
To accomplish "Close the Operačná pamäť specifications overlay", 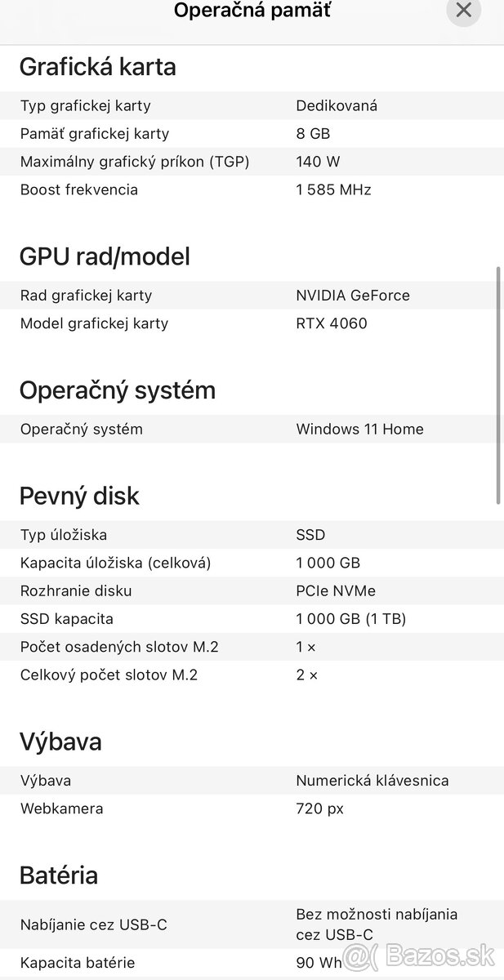I will [463, 11].
